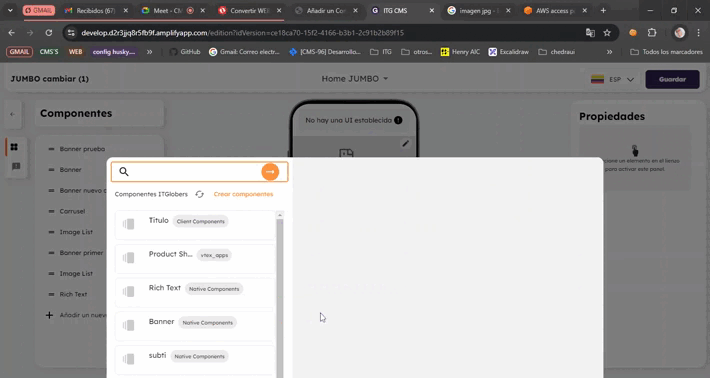Select Banner prueba in Componentes list
This screenshot has height=378, width=710.
click(x=82, y=149)
